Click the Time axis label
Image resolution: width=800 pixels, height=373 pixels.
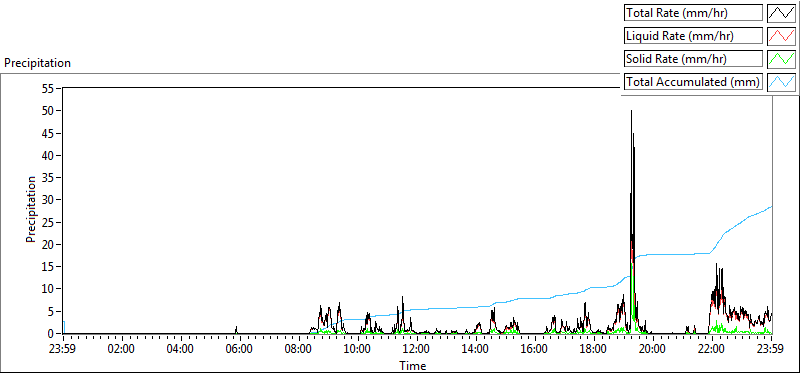[412, 365]
